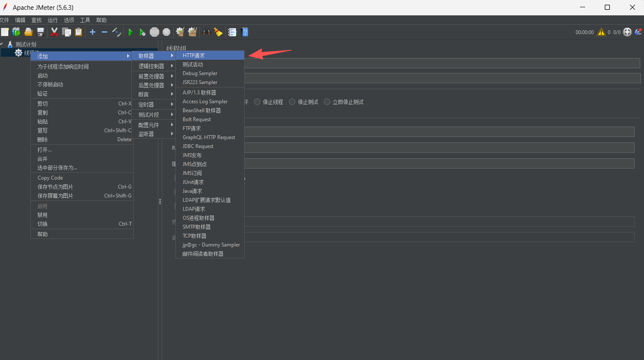The image size is (644, 360).
Task: Click the New test plan icon
Action: 5,32
